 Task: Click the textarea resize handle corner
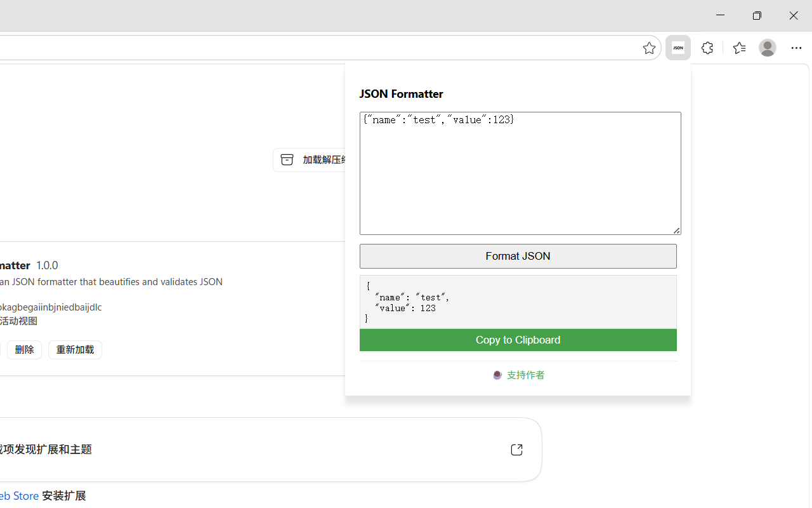(x=676, y=230)
